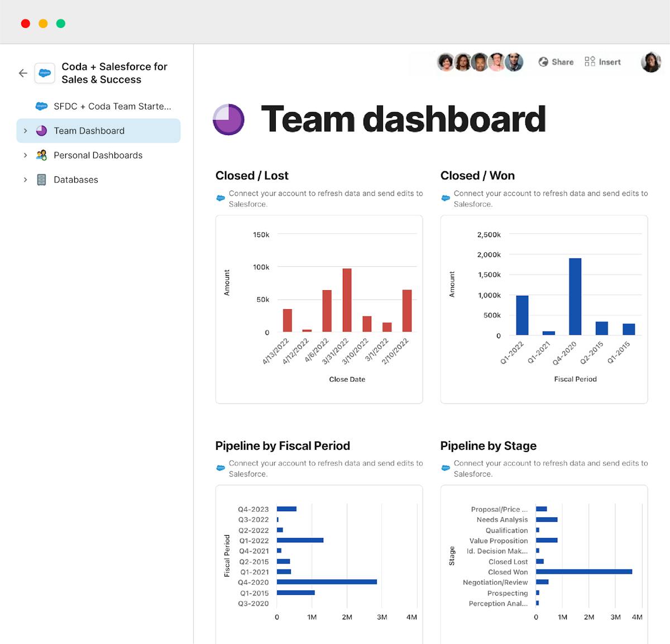Switch to the Team Dashboard page
Screen dimensions: 670x644
(x=89, y=131)
